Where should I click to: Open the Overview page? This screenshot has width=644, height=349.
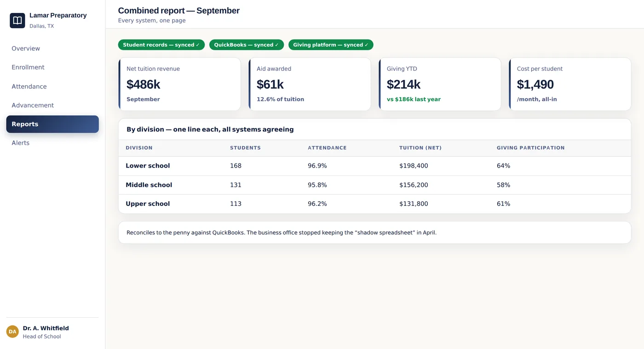(x=52, y=48)
